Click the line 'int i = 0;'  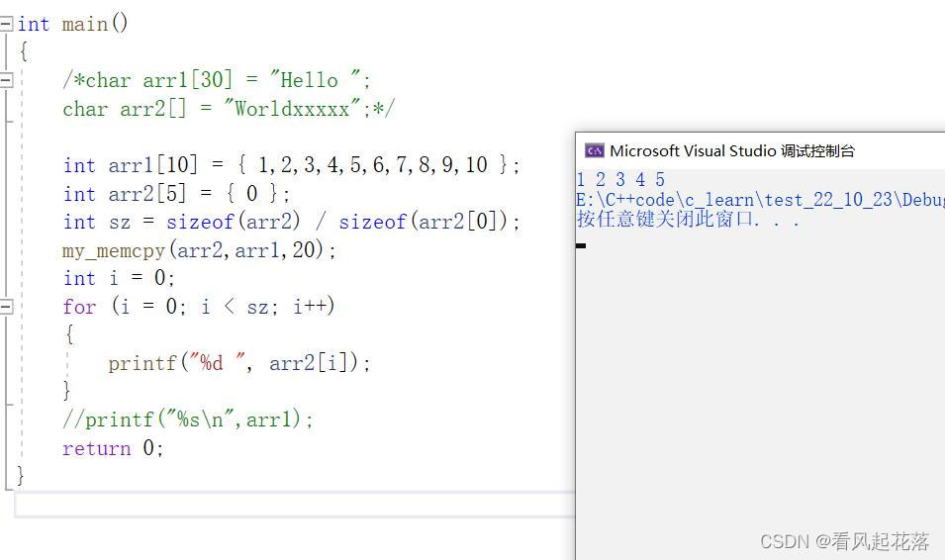click(x=119, y=278)
